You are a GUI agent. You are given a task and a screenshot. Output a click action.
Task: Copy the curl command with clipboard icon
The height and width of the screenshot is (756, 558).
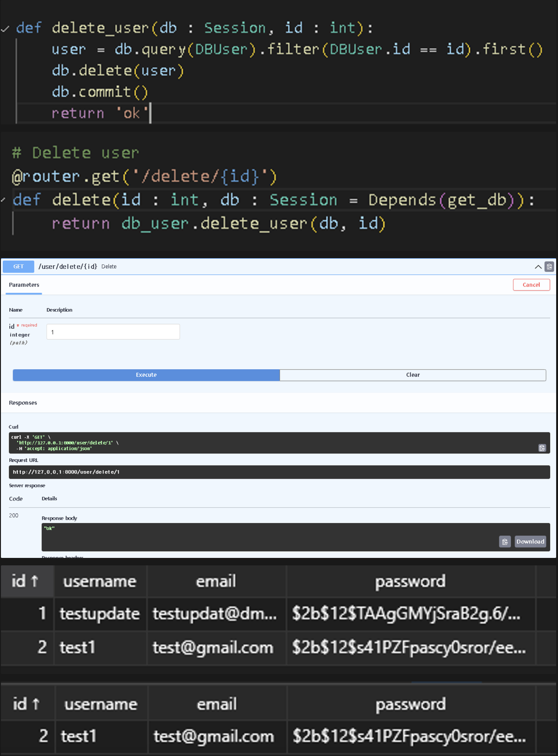(542, 448)
